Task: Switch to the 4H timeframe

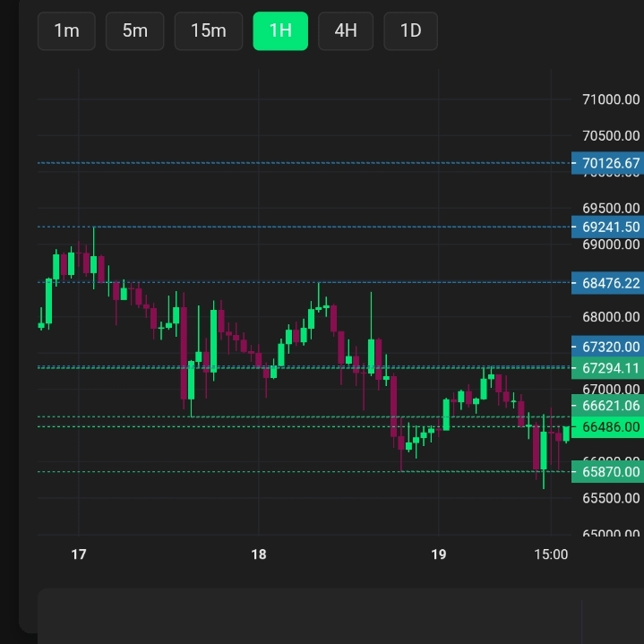Action: (x=346, y=31)
